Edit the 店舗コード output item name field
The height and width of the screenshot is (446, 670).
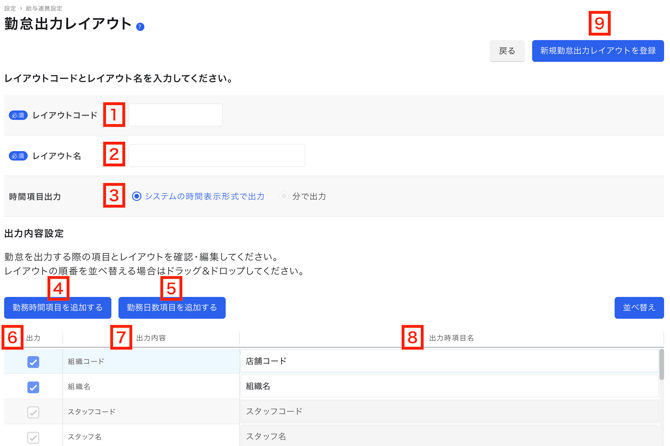(x=448, y=362)
